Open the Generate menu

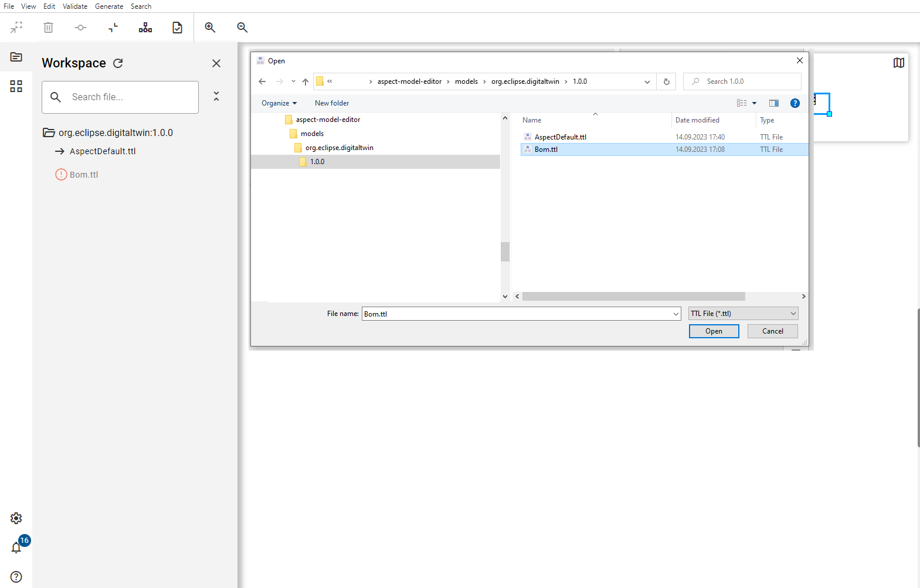109,6
